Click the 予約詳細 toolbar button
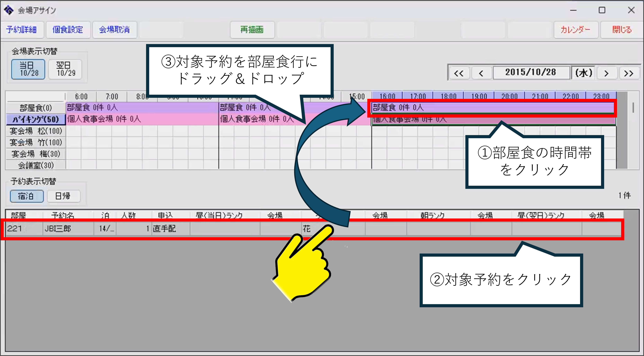 coord(22,30)
